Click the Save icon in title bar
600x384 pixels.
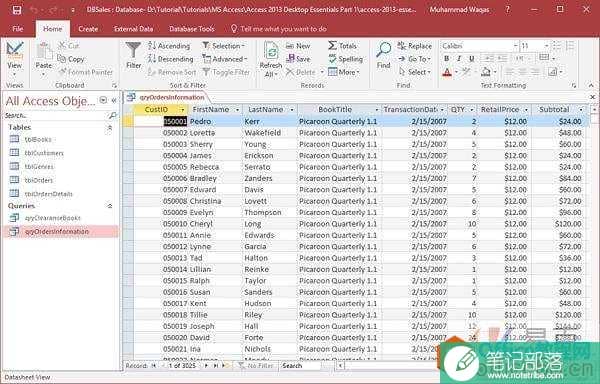(17, 10)
